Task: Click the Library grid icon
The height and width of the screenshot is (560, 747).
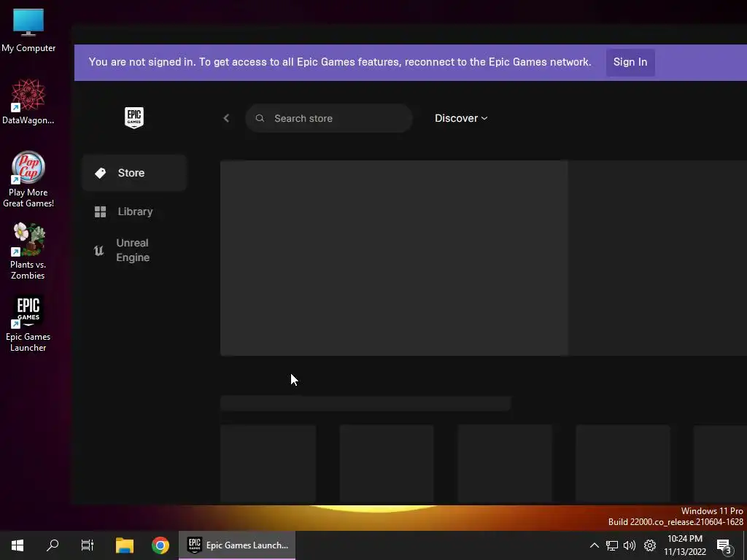Action: 100,211
